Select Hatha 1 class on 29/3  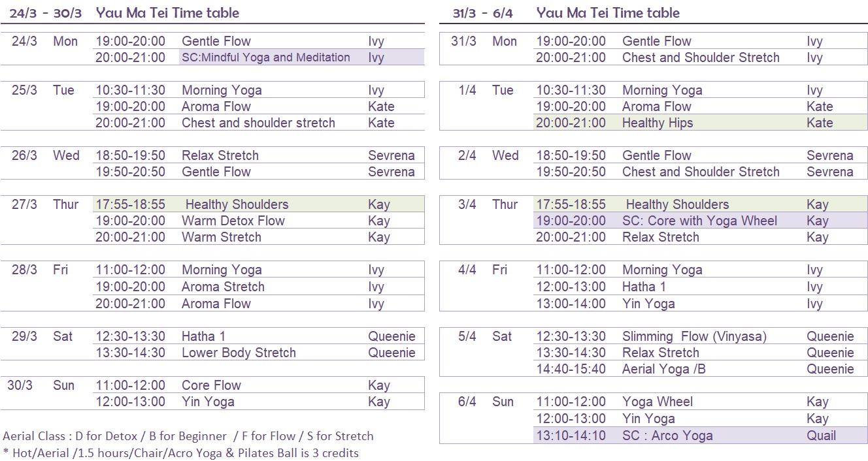point(203,336)
